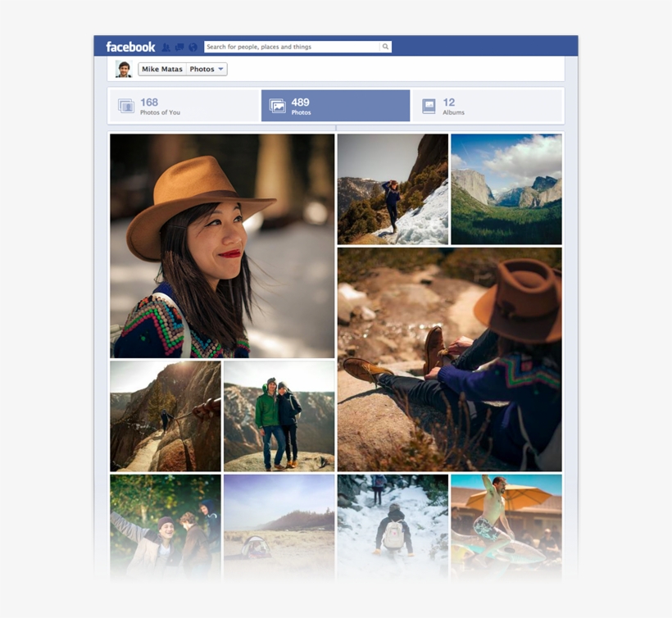Open photo of person sitting on rock
The height and width of the screenshot is (618, 672).
[x=449, y=359]
